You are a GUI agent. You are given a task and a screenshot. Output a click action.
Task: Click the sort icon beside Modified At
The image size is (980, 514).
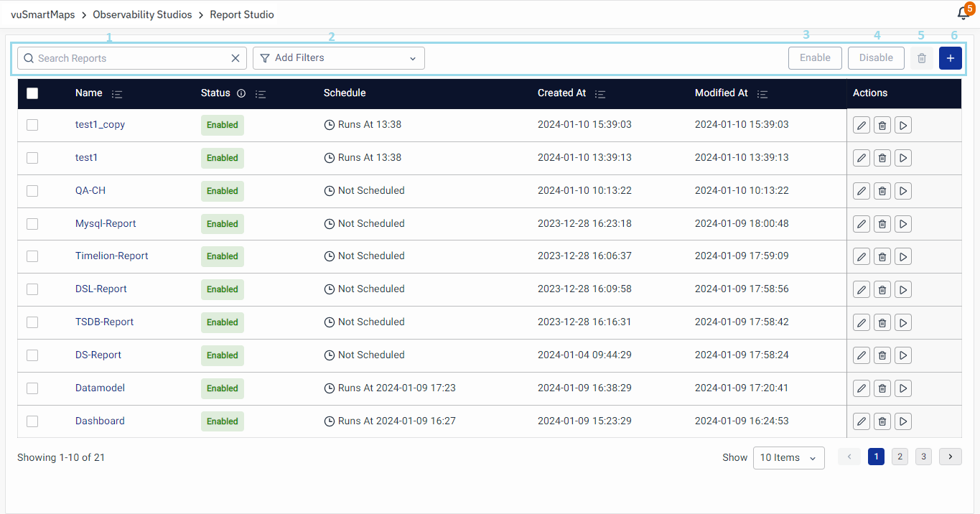click(762, 94)
